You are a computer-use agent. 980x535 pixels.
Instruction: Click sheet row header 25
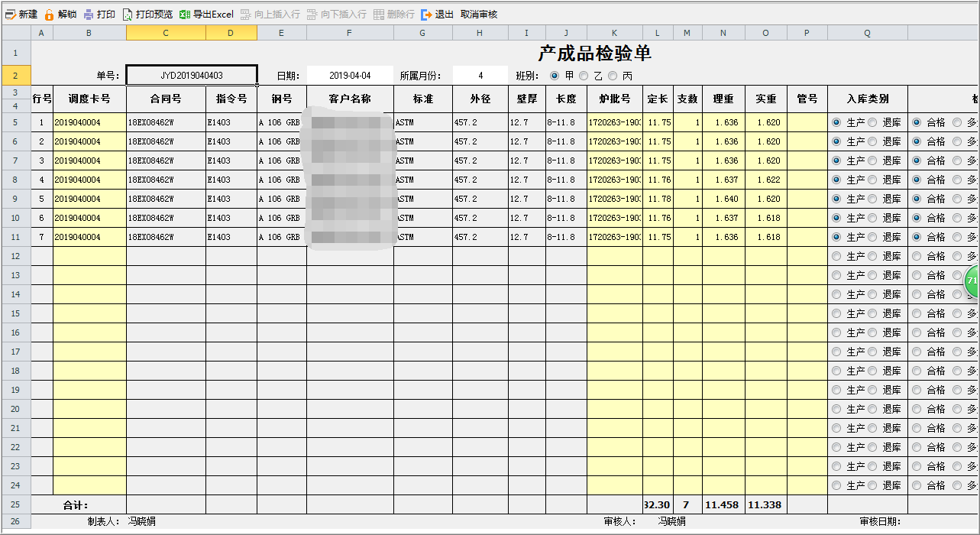tap(15, 504)
